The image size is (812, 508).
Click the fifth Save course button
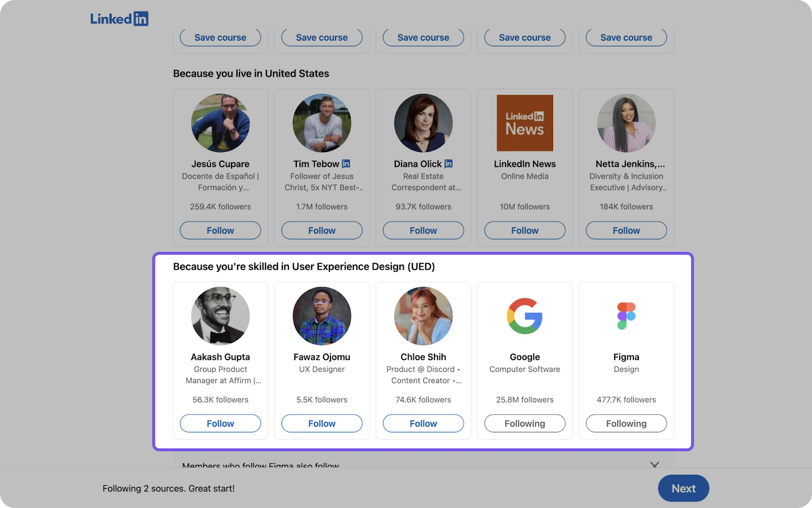[x=626, y=38]
